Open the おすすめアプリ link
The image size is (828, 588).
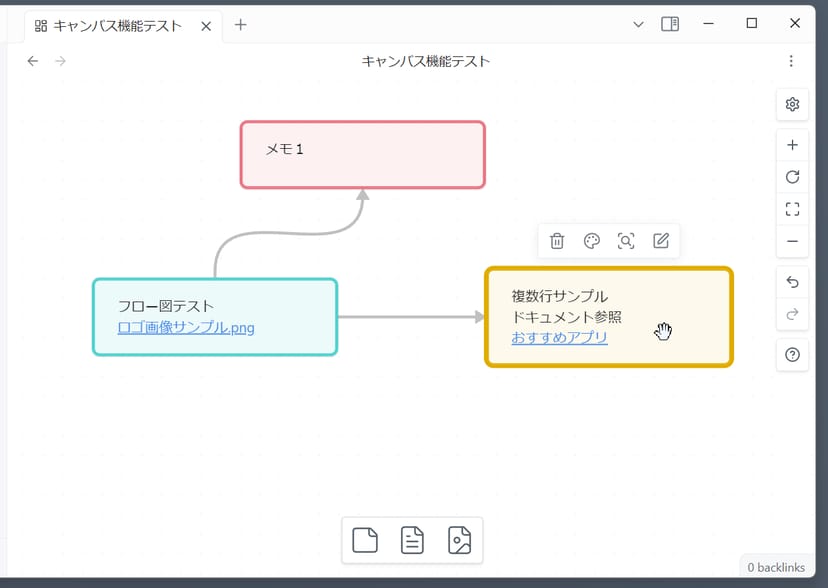coord(559,338)
